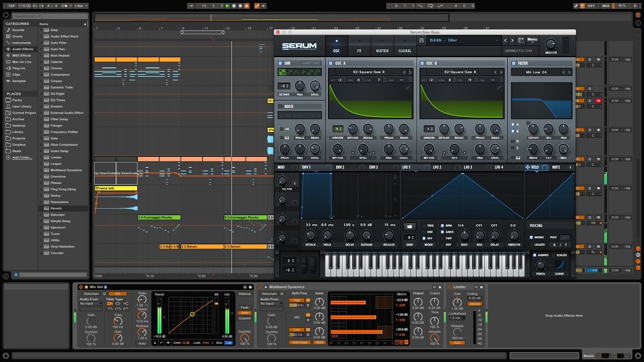
Task: Select Peak mode in Mix Gel
Action: [x=245, y=308]
